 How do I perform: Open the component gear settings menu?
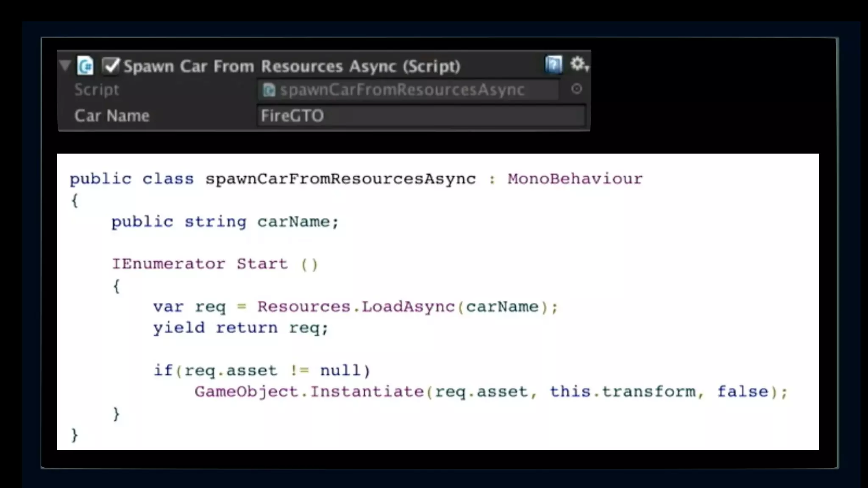coord(578,64)
